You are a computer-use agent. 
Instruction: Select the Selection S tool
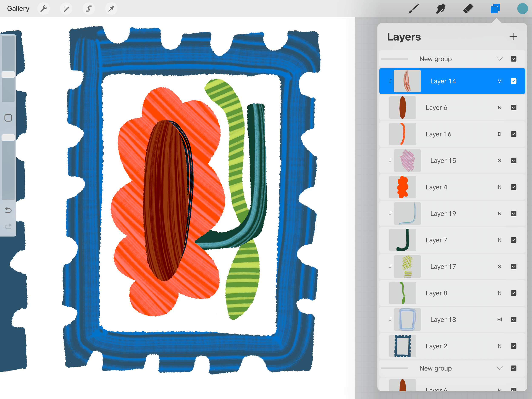click(x=89, y=9)
